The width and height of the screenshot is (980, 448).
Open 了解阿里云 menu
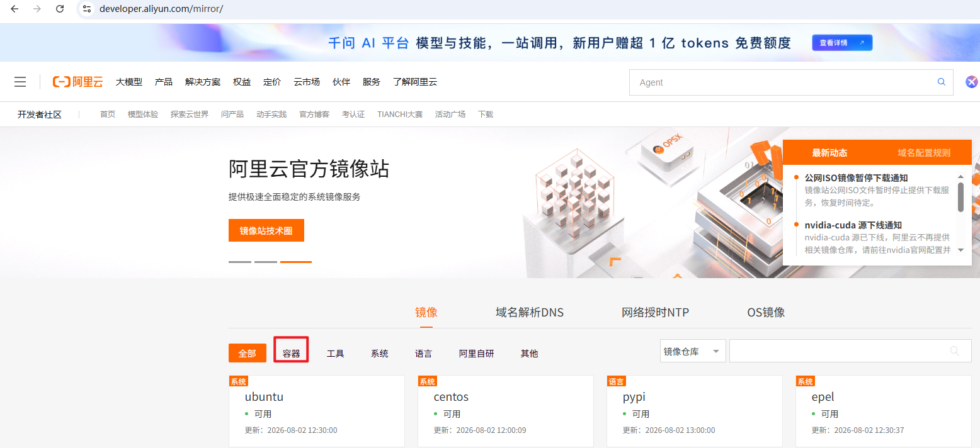[415, 82]
